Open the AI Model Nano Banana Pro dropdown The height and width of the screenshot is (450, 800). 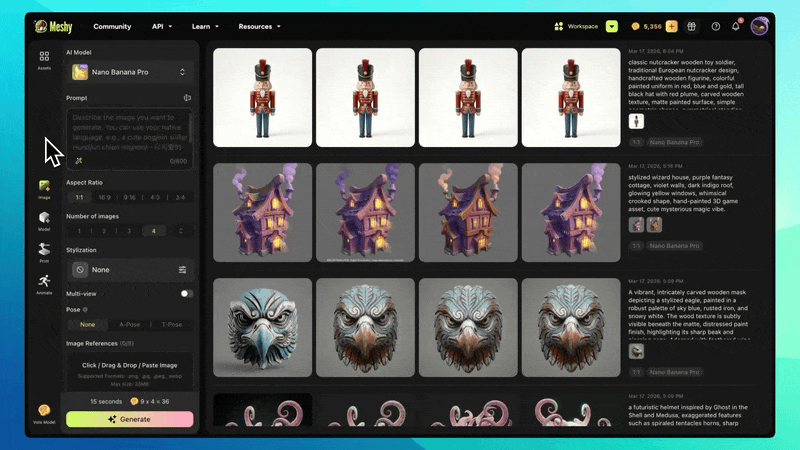tap(130, 72)
